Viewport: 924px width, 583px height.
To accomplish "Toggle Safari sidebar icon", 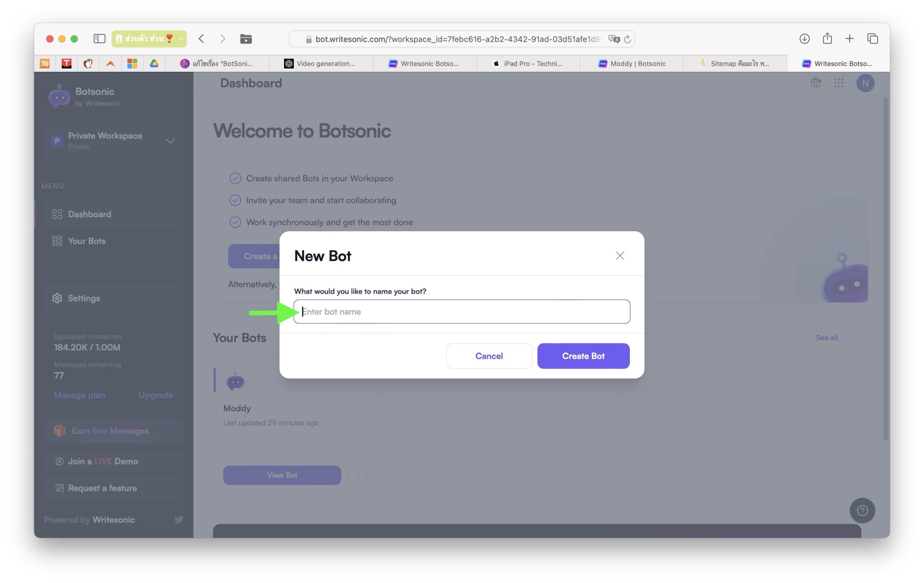I will point(99,39).
